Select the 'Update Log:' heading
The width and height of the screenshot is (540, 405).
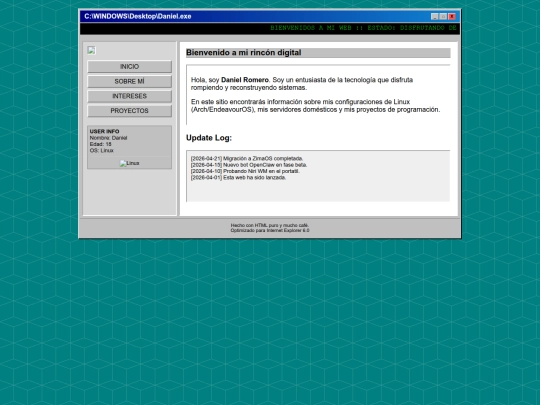pyautogui.click(x=209, y=138)
